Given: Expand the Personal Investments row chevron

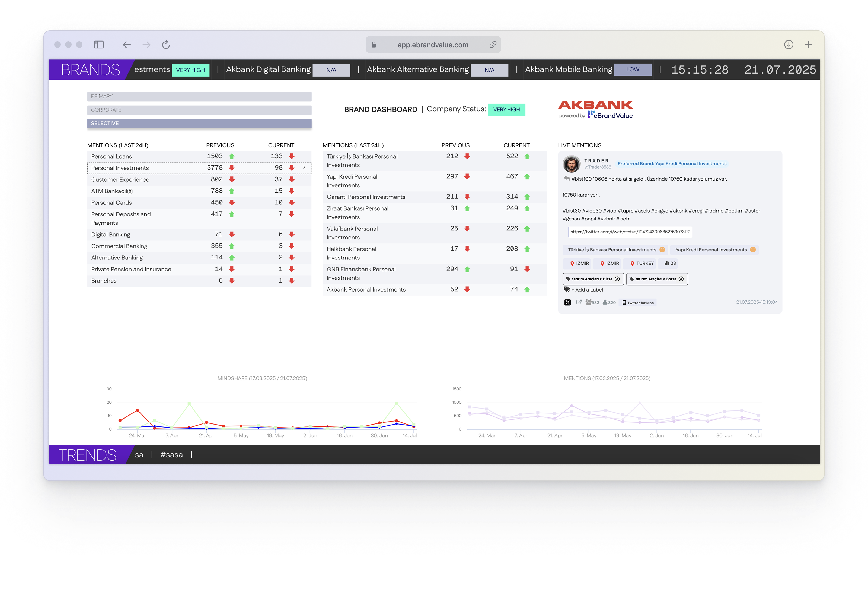Looking at the screenshot, I should 304,167.
